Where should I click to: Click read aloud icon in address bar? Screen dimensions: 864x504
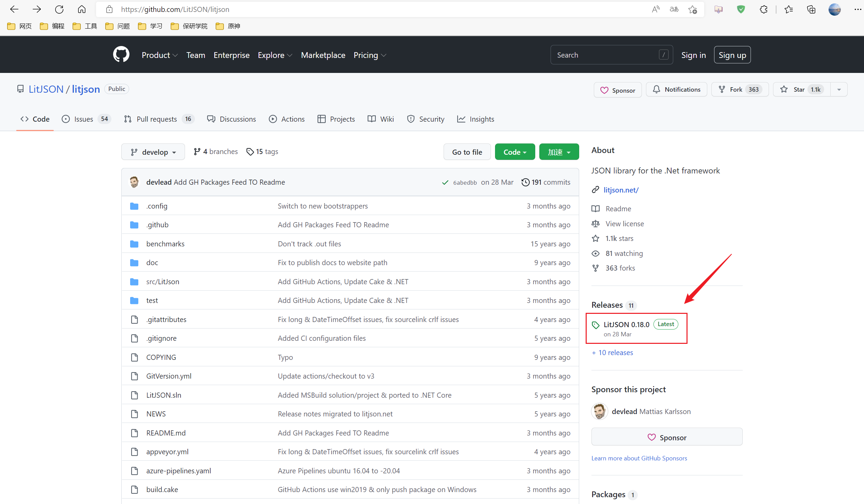point(655,9)
